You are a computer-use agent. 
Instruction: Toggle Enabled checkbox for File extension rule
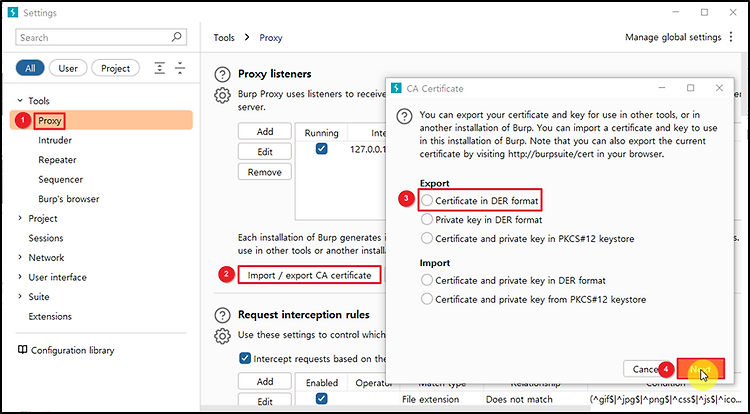pos(321,398)
